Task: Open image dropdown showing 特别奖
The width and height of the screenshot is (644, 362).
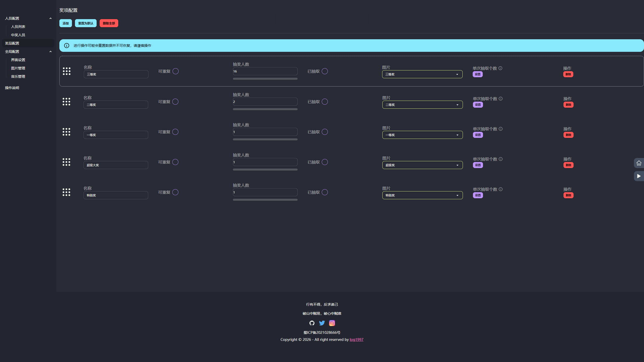Action: pos(422,195)
